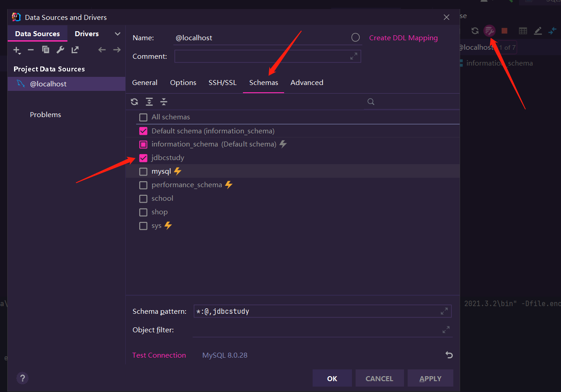Open help question mark button
This screenshot has width=561, height=392.
pos(22,378)
